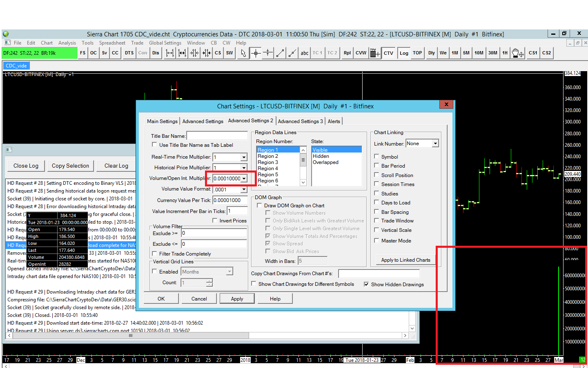This screenshot has height=368, width=588.
Task: Tick the Master Mode checkbox
Action: click(x=376, y=240)
